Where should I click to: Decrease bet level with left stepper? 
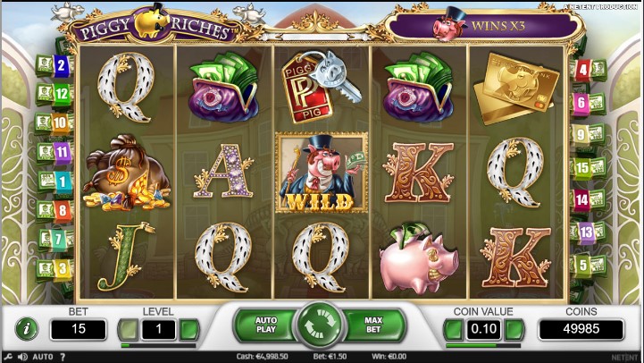(x=128, y=329)
